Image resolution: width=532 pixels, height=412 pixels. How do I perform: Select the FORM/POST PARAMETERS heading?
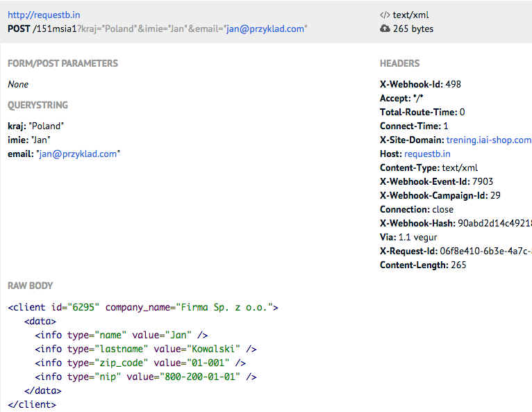63,63
